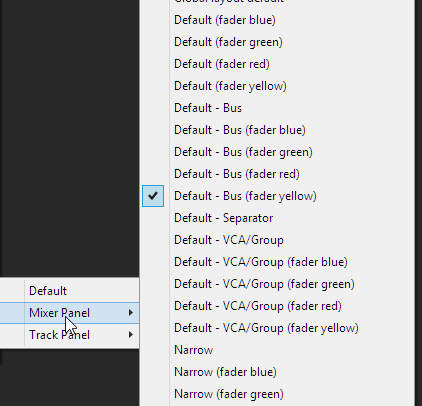Pick Narrow (fader blue) layout
Viewport: 422px width, 406px height.
point(277,372)
